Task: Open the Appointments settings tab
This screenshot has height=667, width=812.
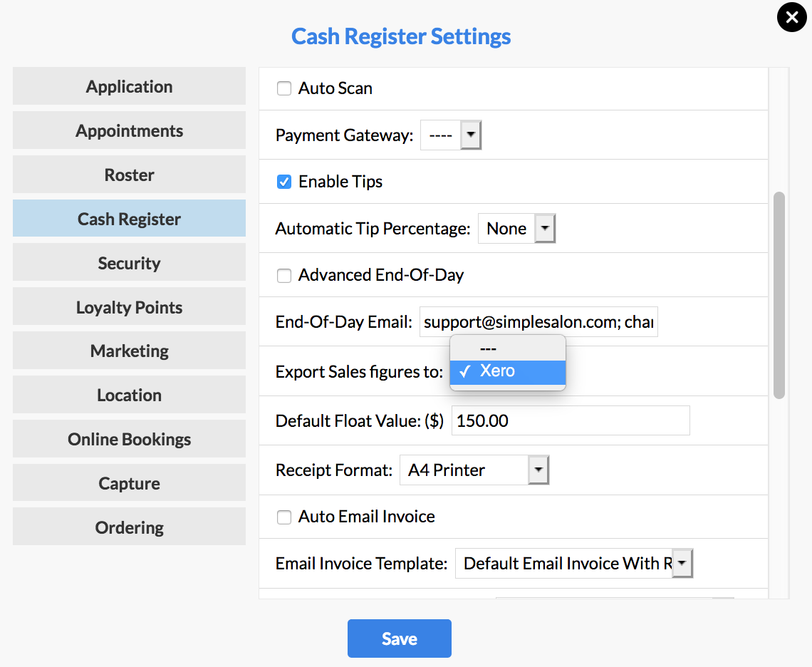Action: (129, 130)
